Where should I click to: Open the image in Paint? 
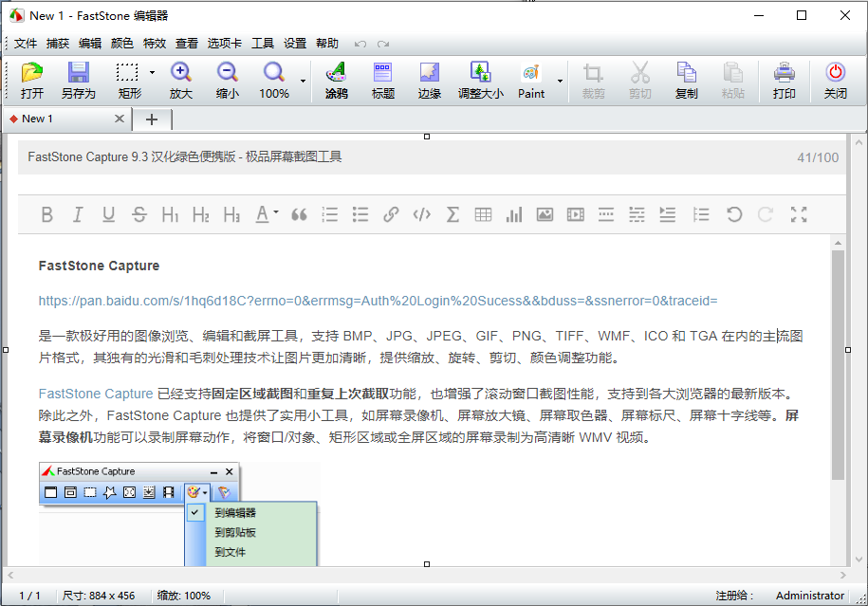click(531, 81)
